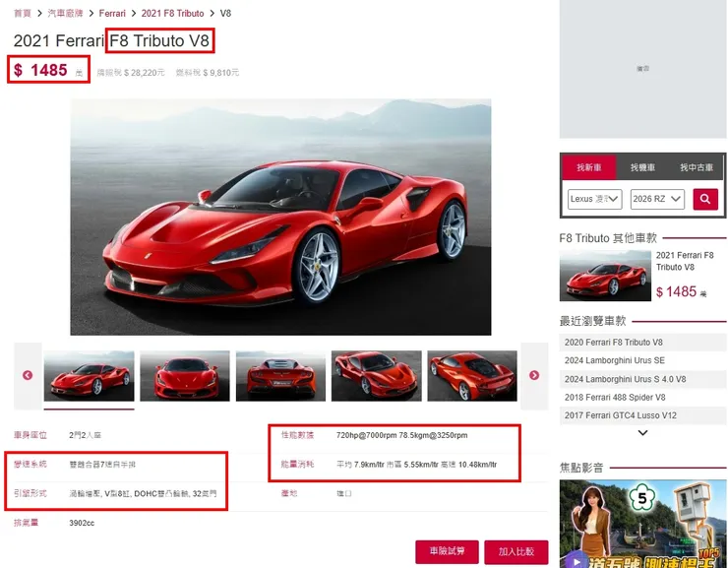Select fourth thumbnail top angled view
This screenshot has height=568, width=728.
click(x=377, y=376)
